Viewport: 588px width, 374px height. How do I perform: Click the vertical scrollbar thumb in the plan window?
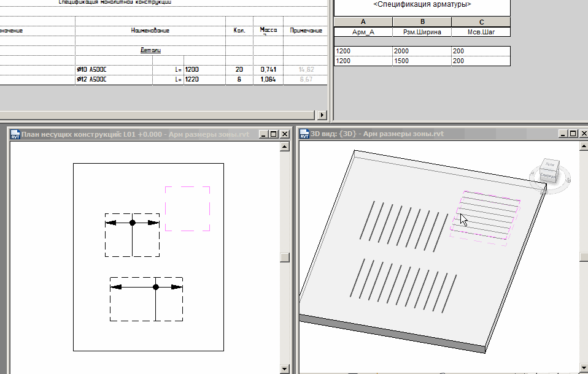tap(285, 258)
